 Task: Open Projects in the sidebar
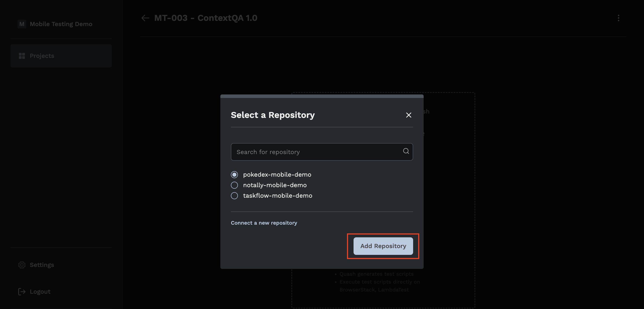coord(42,56)
